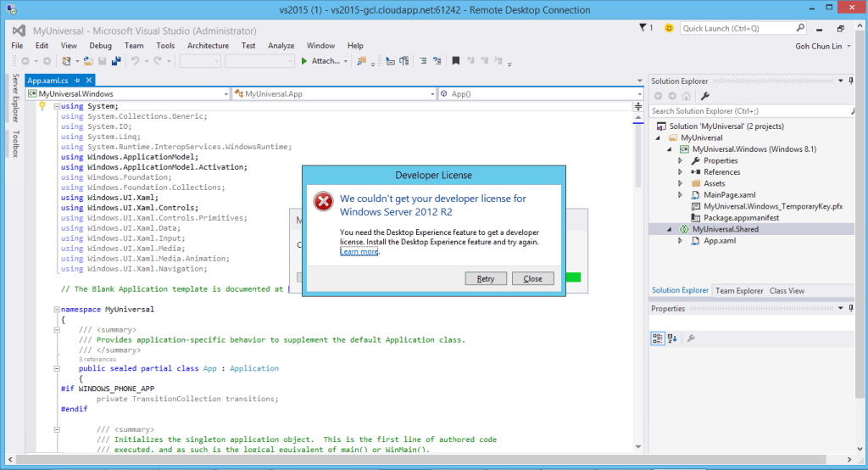
Task: Click the Solution Explorer Forward icon
Action: coord(672,96)
